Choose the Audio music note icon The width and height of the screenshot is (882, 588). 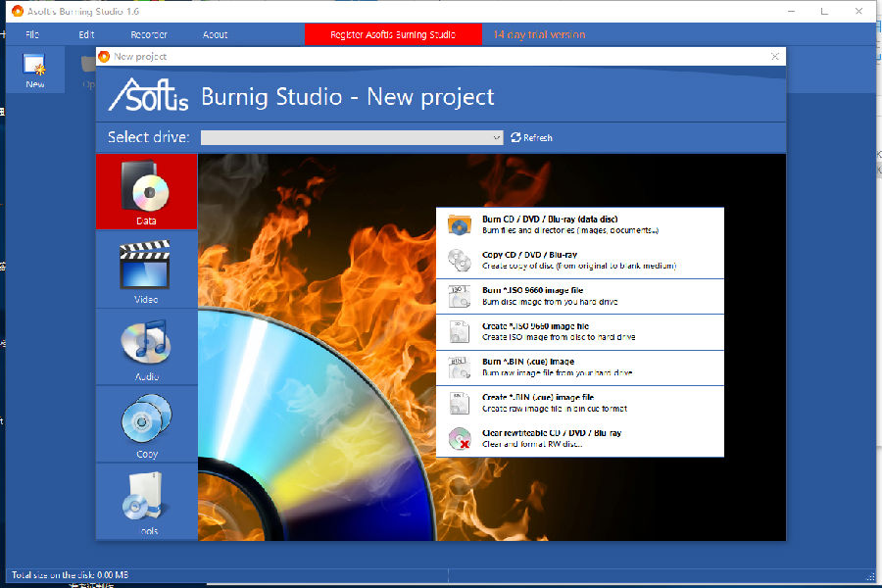146,345
